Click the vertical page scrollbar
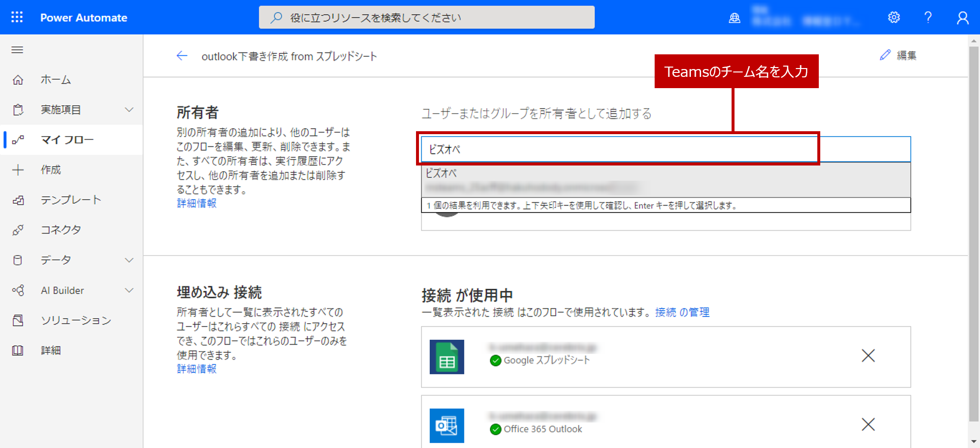Viewport: 980px width, 448px height. tap(974, 233)
